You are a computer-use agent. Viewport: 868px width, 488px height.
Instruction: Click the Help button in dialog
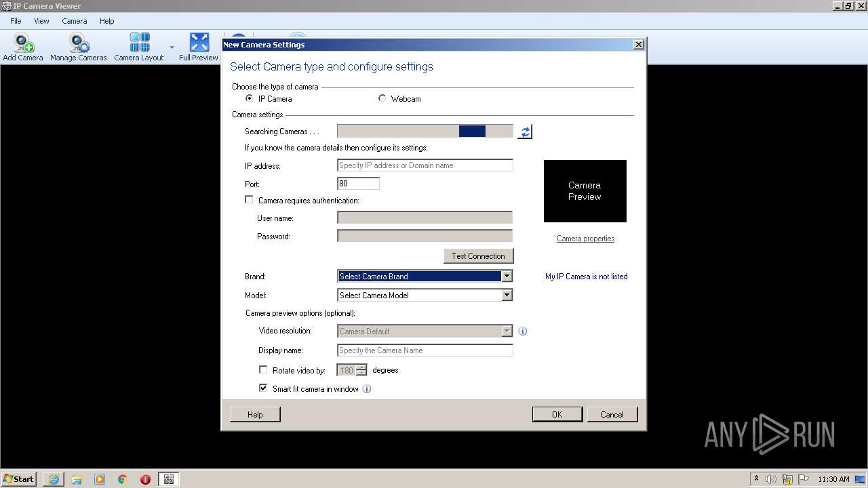pos(255,414)
